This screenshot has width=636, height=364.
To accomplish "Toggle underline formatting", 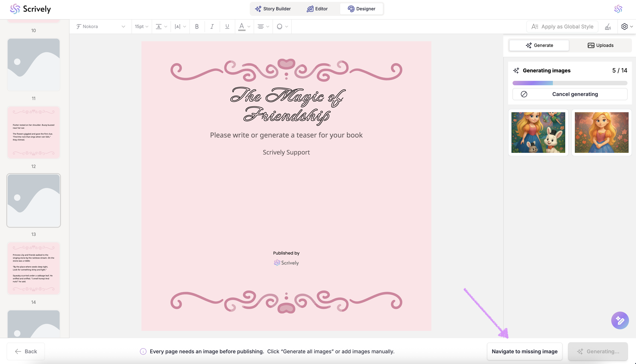I will pos(227,27).
